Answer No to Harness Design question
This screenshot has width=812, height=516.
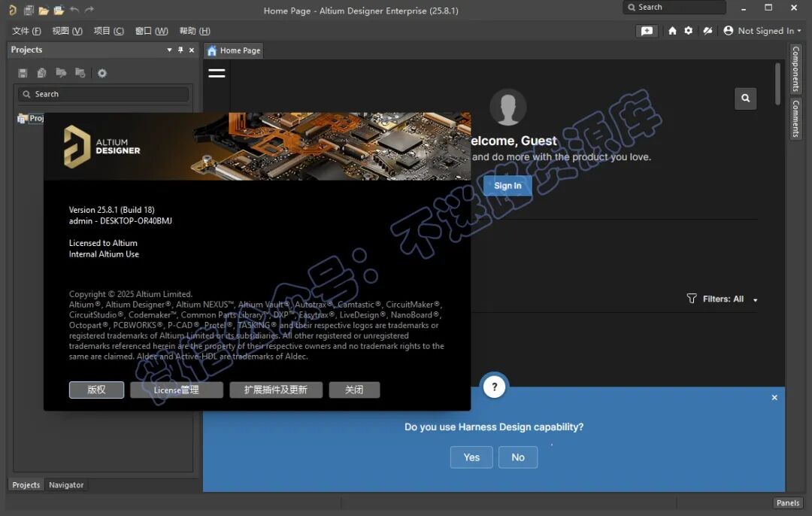[x=518, y=457]
